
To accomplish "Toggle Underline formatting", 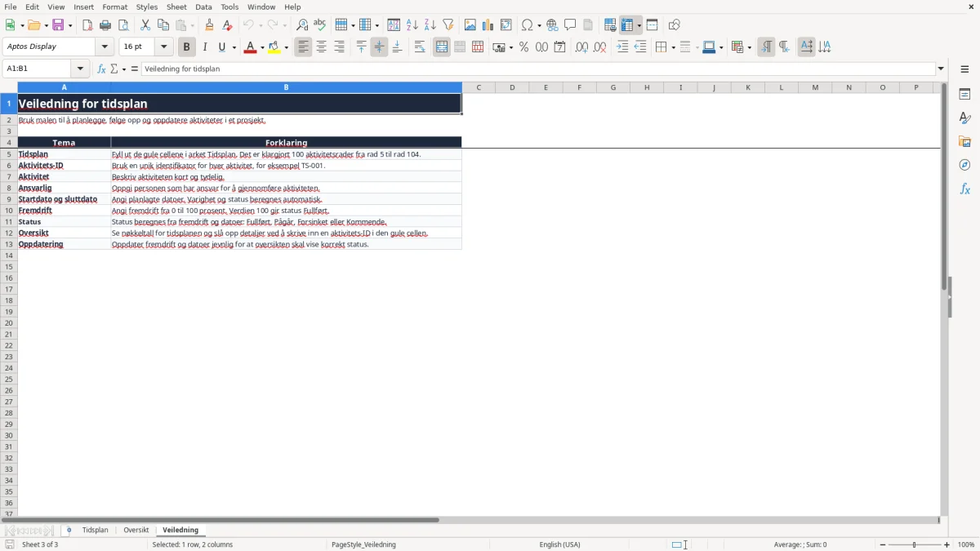I will 221,47.
